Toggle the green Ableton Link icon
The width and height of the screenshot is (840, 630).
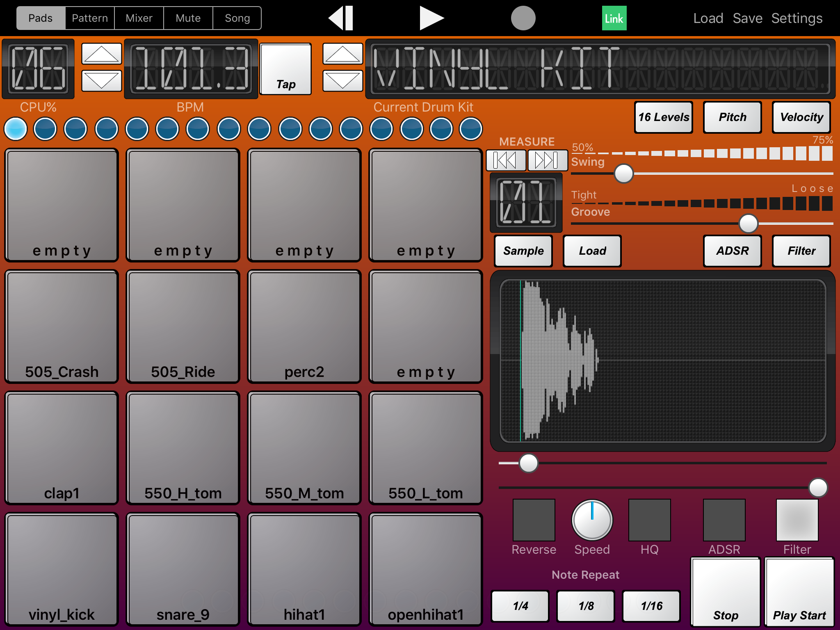[x=614, y=18]
